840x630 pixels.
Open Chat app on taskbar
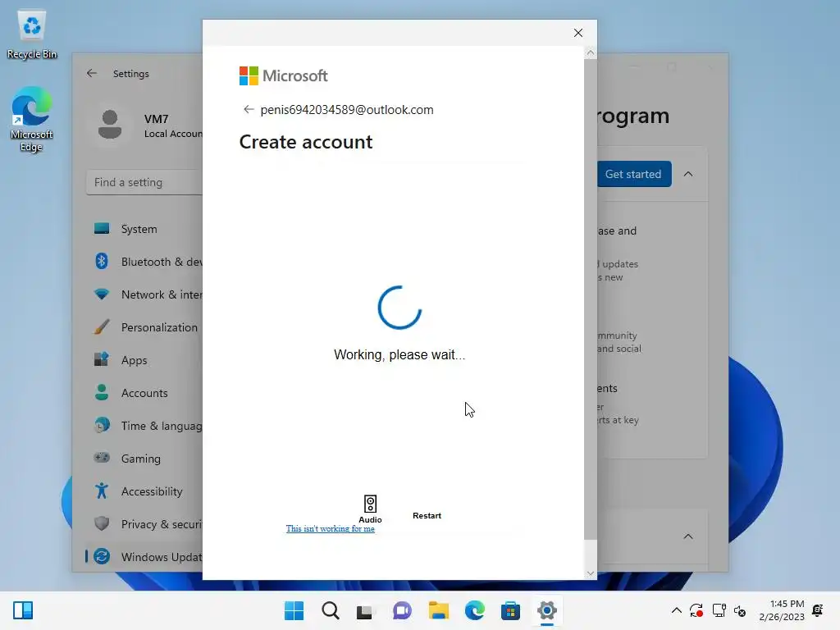402,610
